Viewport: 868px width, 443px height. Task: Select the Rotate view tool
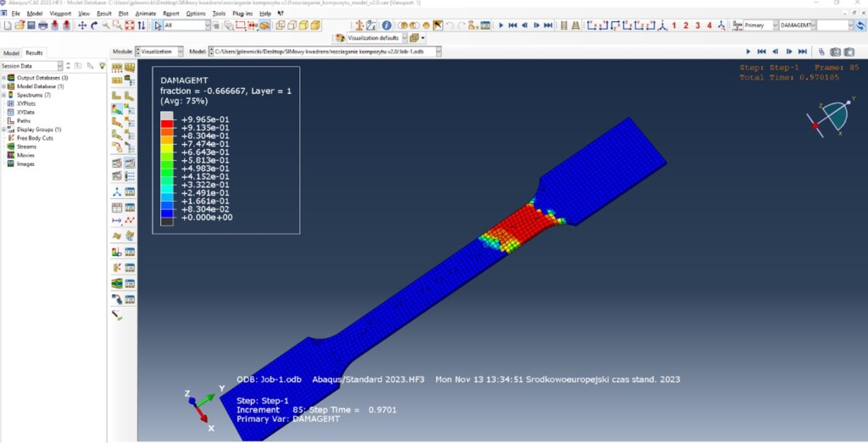tap(93, 25)
